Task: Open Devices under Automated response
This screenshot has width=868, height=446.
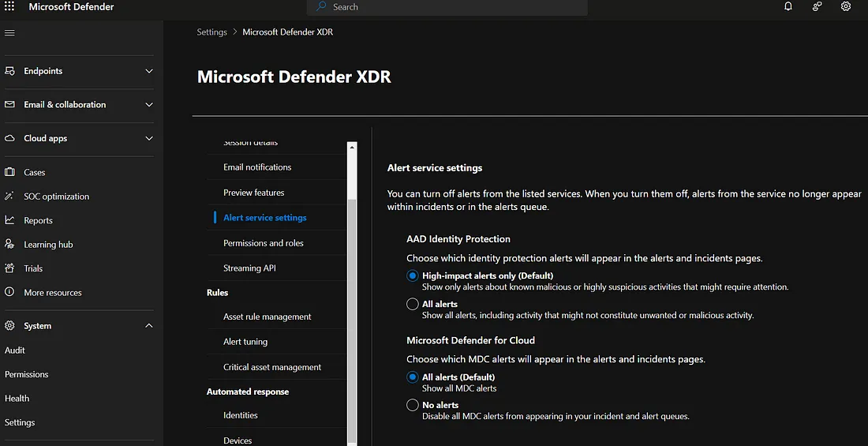Action: click(x=238, y=440)
